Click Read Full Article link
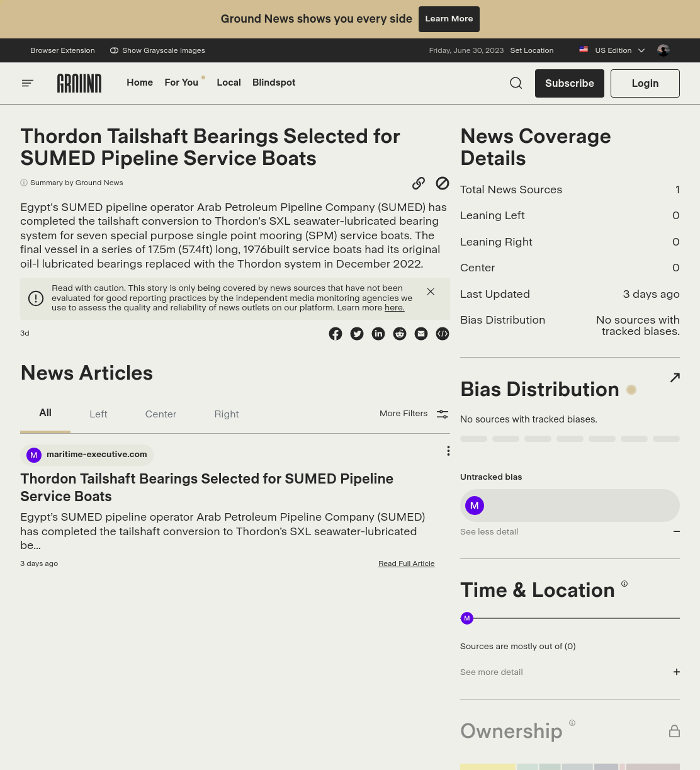The image size is (700, 770). click(407, 563)
